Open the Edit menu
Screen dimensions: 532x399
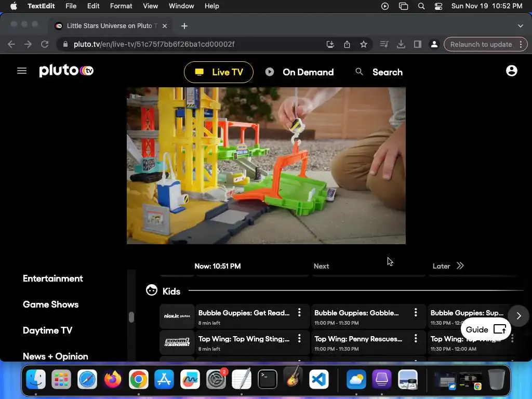93,6
